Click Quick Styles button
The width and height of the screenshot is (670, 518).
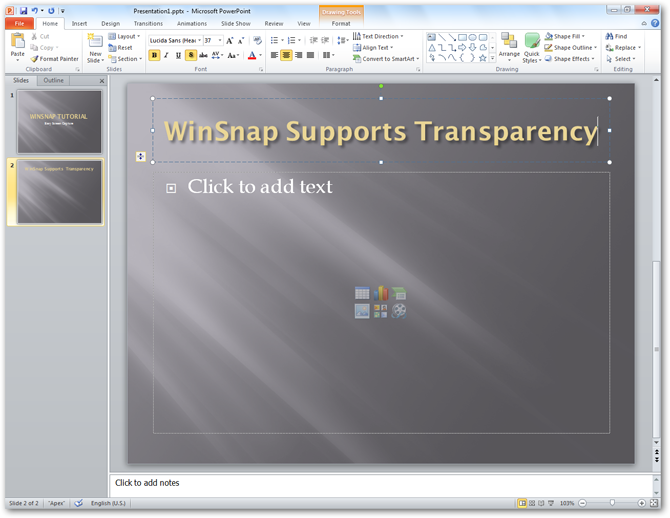[x=532, y=48]
